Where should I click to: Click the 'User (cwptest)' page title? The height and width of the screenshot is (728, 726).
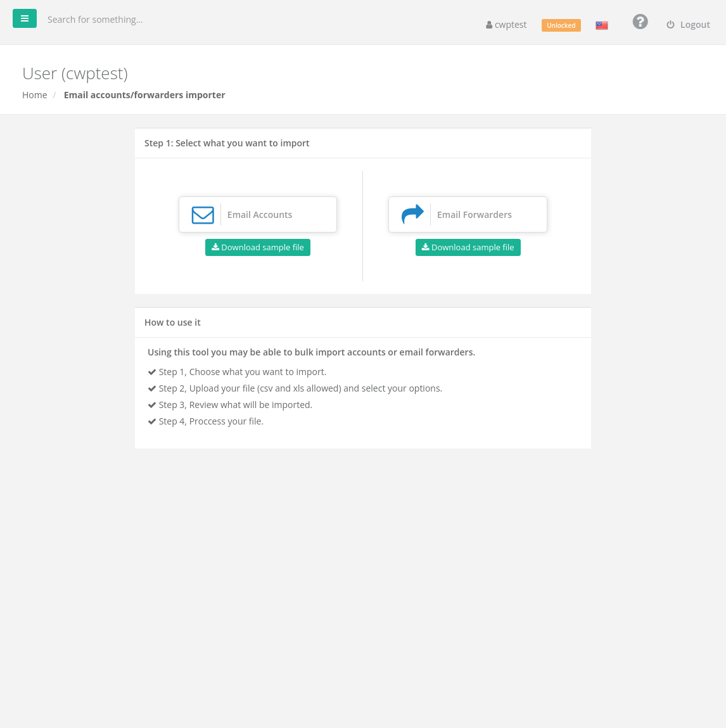(75, 73)
